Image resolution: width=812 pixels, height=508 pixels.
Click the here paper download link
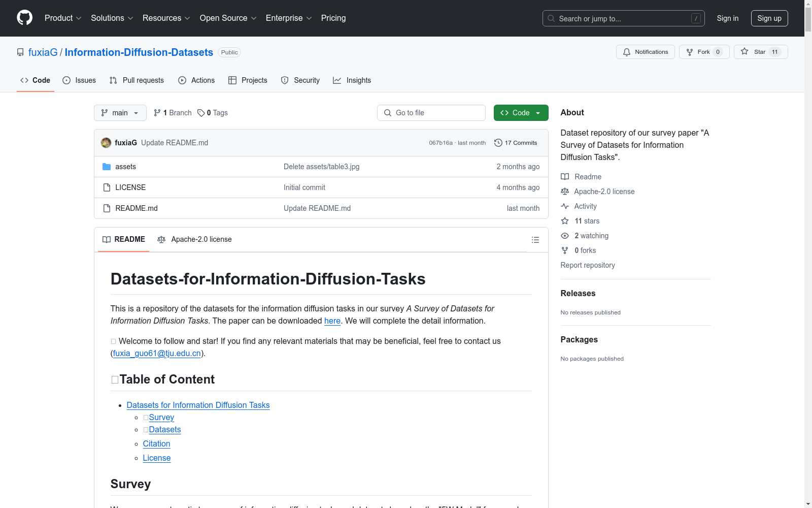pyautogui.click(x=332, y=321)
